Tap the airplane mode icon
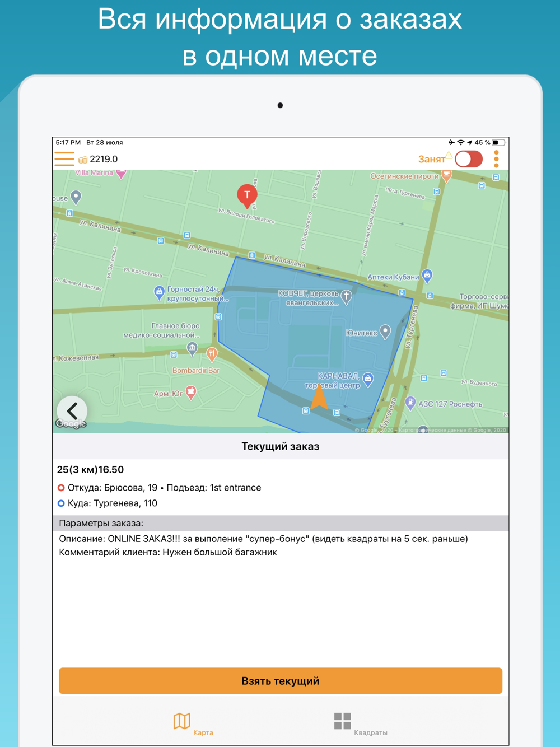560x747 pixels. [x=451, y=143]
